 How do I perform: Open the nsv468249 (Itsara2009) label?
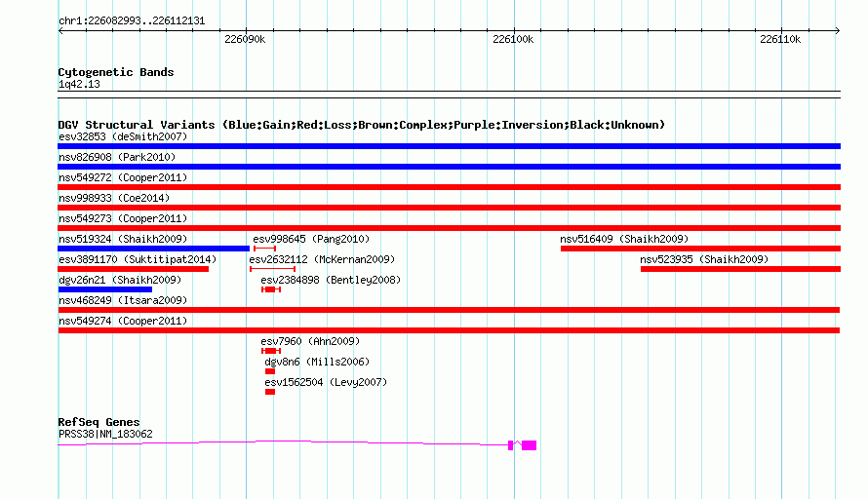(x=123, y=300)
